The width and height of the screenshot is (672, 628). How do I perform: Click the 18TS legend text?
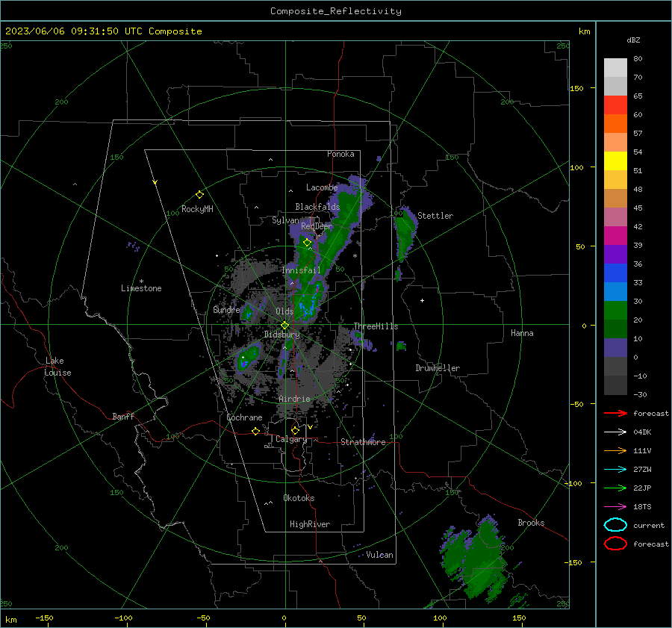click(642, 507)
